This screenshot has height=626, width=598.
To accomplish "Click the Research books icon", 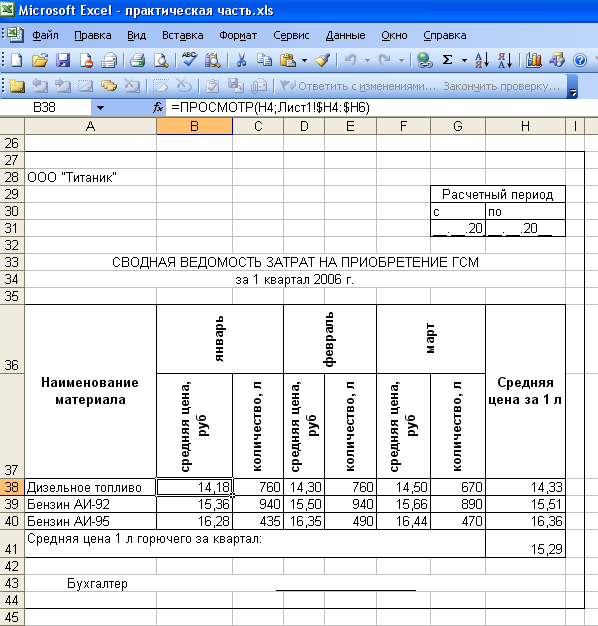I will pyautogui.click(x=212, y=60).
